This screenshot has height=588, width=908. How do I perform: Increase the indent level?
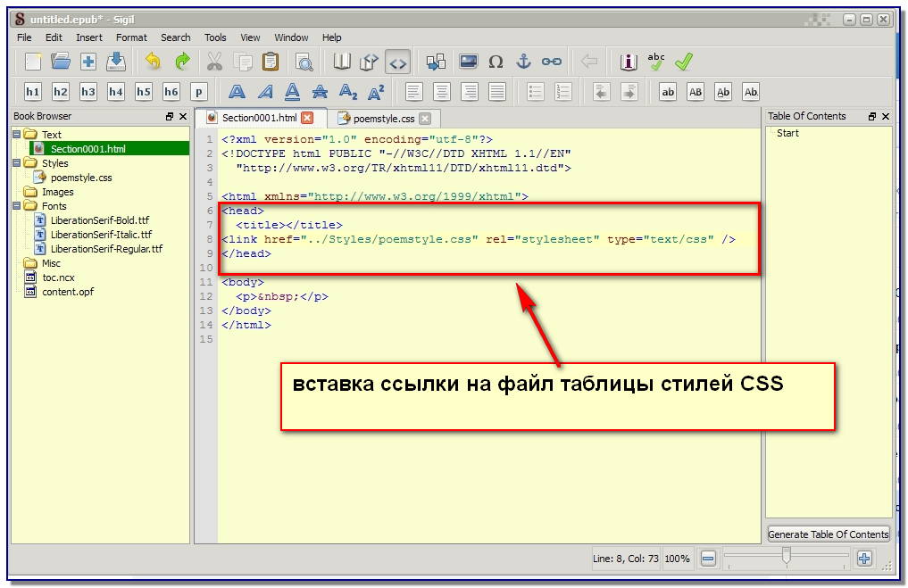pos(629,91)
